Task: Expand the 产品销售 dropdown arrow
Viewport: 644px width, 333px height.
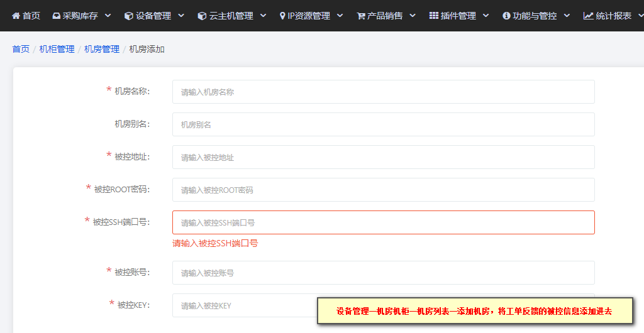Action: coord(413,16)
